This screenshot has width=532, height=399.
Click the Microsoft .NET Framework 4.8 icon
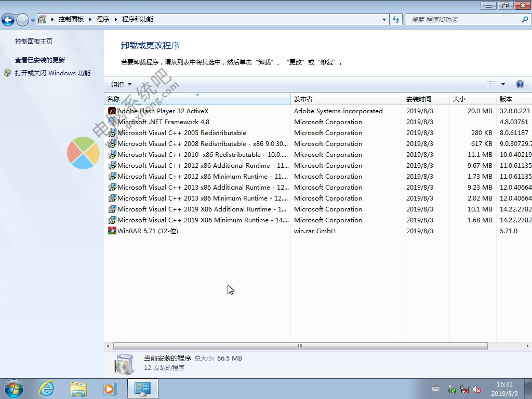coord(112,122)
